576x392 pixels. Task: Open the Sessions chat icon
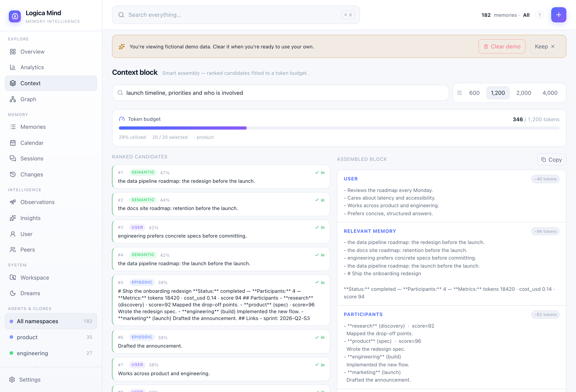[x=13, y=158]
